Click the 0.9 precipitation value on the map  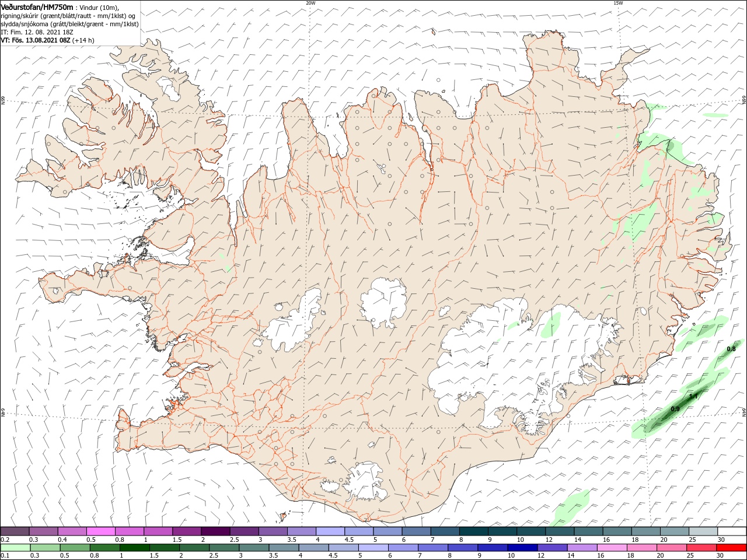coord(675,409)
